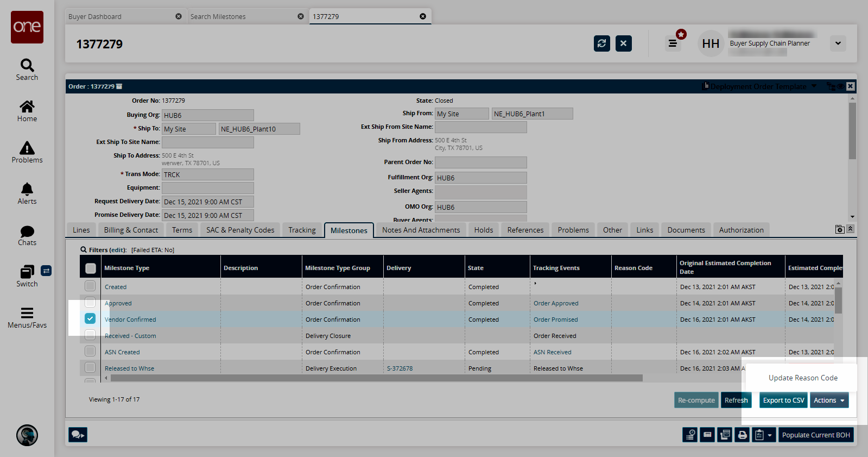
Task: Open Menus/Favs hamburger in sidebar
Action: point(27,317)
